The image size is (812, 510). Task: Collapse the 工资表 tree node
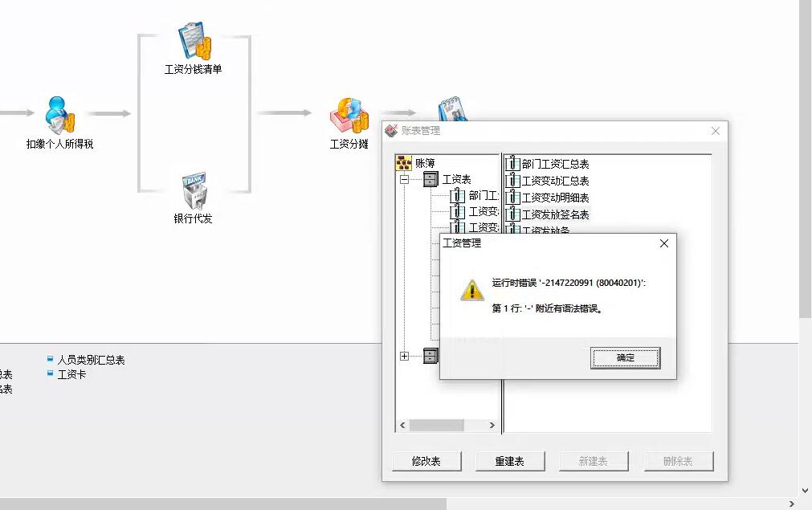405,180
